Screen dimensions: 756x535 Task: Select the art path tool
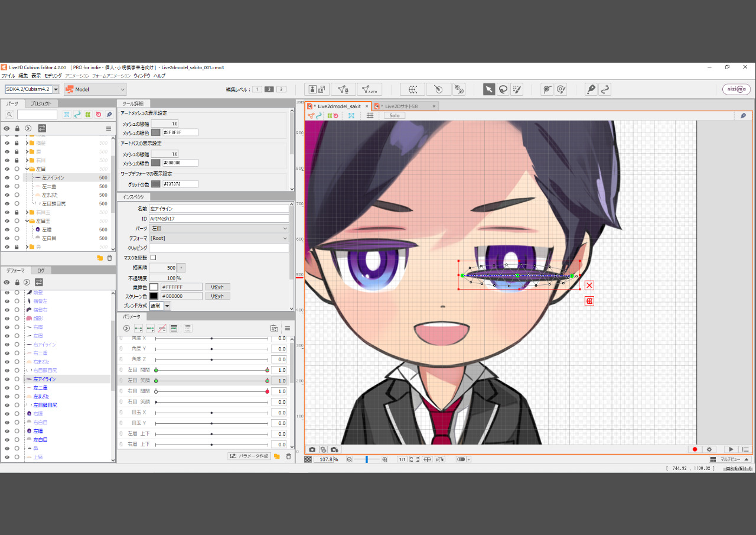point(591,89)
